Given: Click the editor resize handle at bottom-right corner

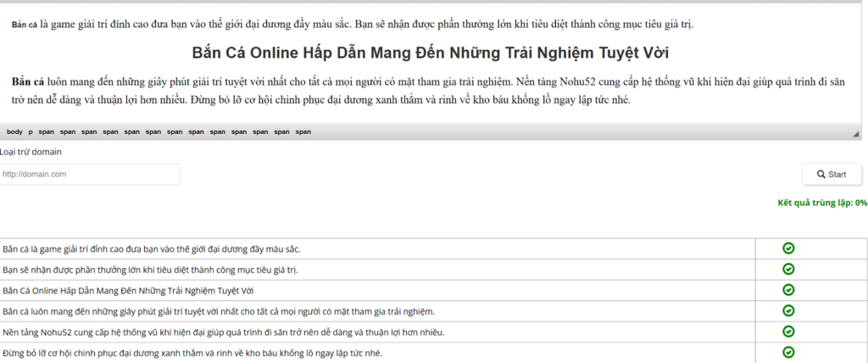Looking at the screenshot, I should click(x=855, y=133).
